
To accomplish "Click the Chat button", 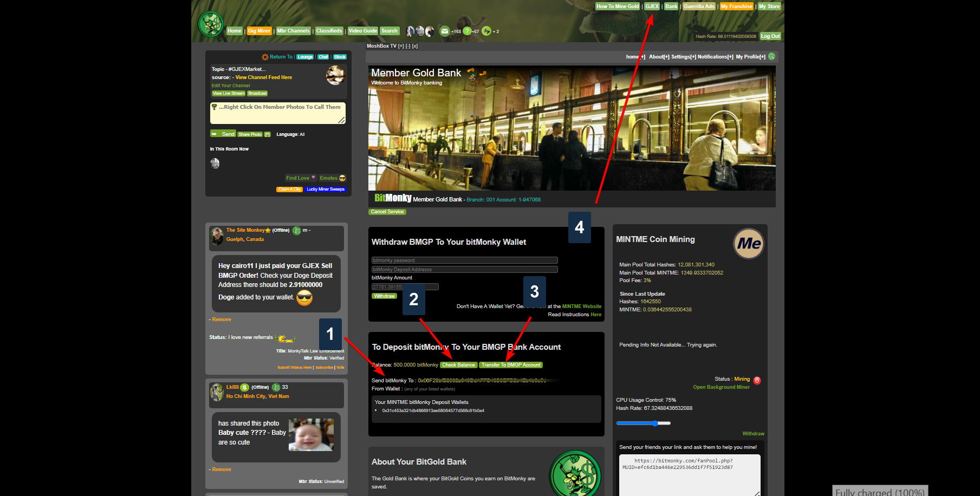I will point(323,57).
